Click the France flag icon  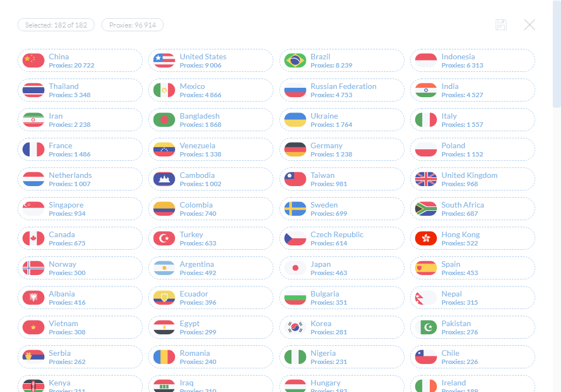click(x=33, y=150)
